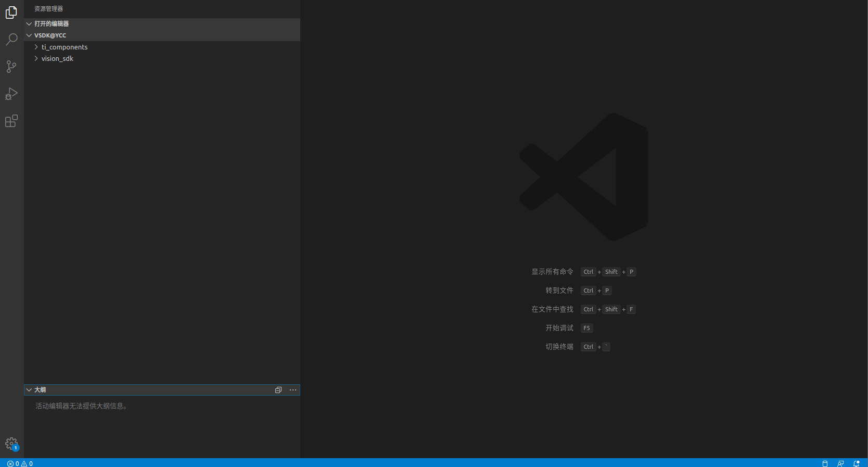Collapse the 打开的编辑器 section
This screenshot has height=467, width=868.
(x=162, y=24)
